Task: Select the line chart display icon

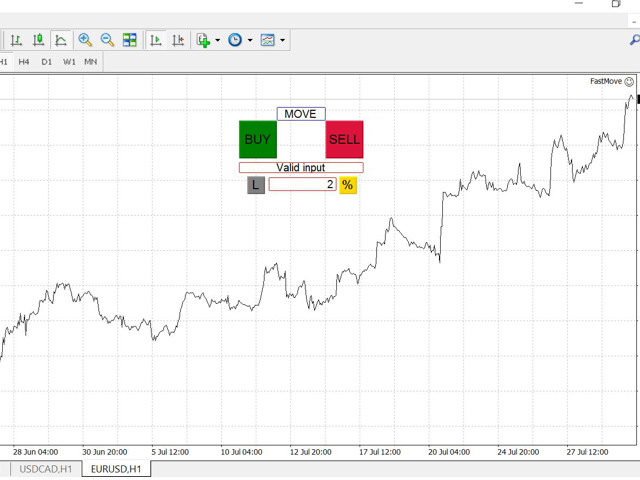Action: tap(60, 40)
